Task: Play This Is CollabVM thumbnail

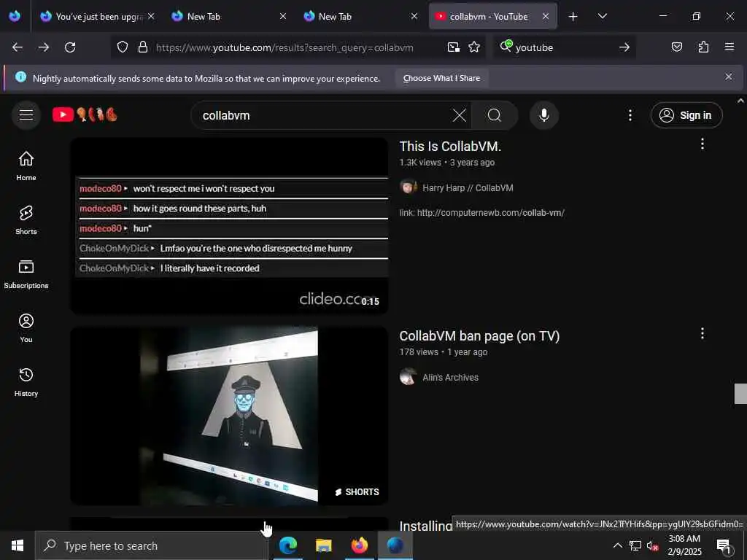Action: tap(229, 226)
